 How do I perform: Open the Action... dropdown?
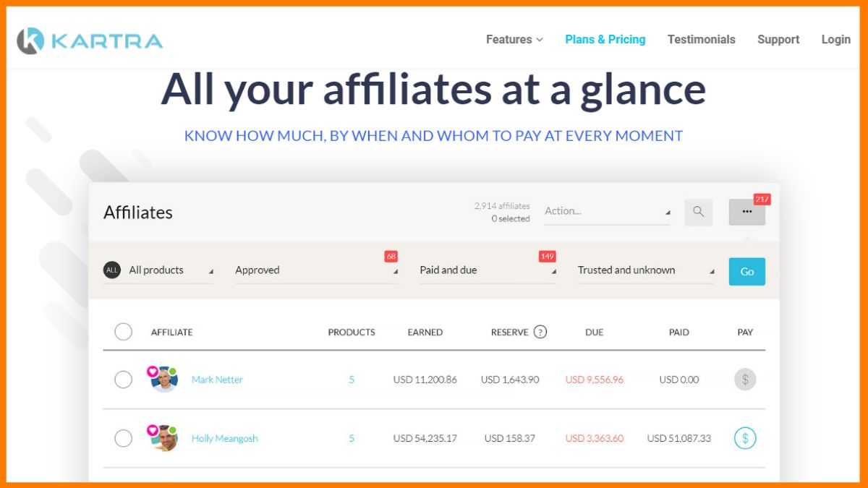click(x=608, y=212)
